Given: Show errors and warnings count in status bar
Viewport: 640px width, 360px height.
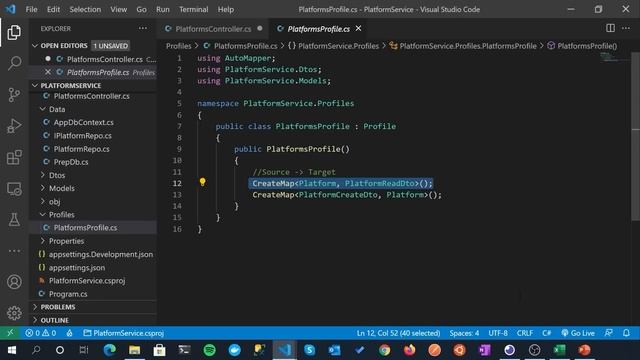Looking at the screenshot, I should coord(40,333).
